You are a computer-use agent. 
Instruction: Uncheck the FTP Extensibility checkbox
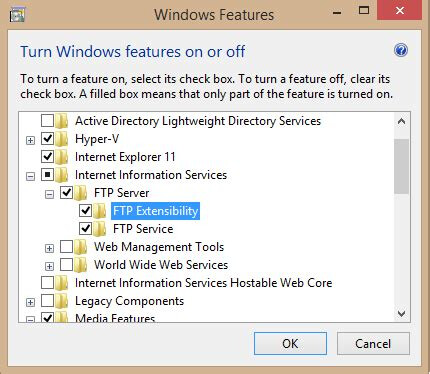coord(85,210)
